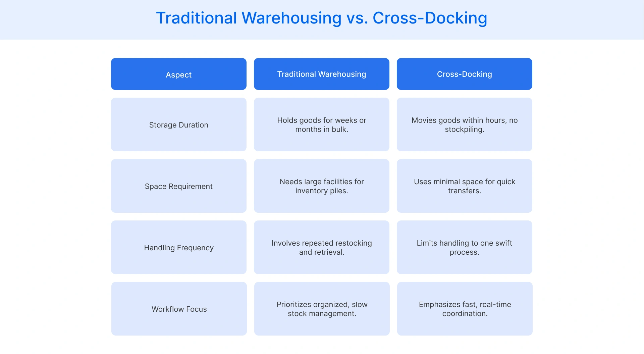The image size is (644, 354).
Task: Click the Storage Duration cell
Action: [179, 124]
